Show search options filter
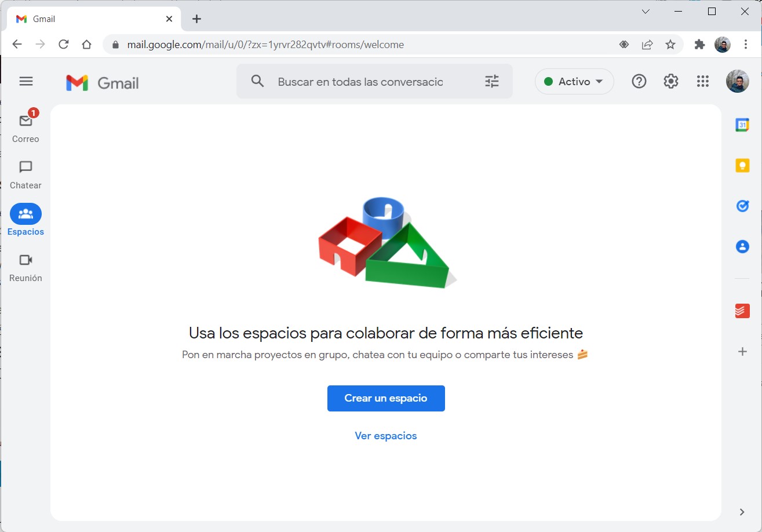This screenshot has width=762, height=532. point(491,82)
